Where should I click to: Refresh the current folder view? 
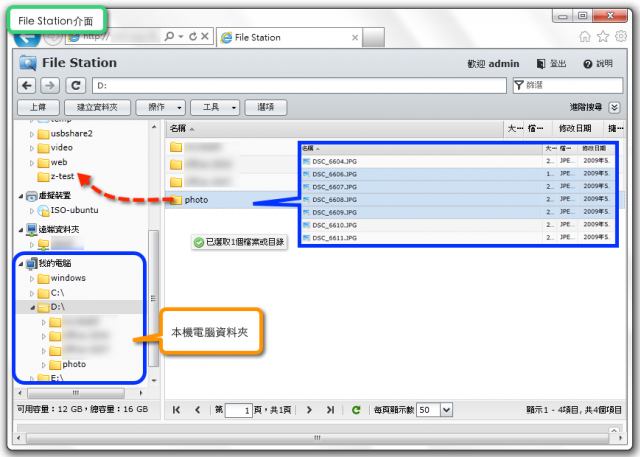click(76, 86)
